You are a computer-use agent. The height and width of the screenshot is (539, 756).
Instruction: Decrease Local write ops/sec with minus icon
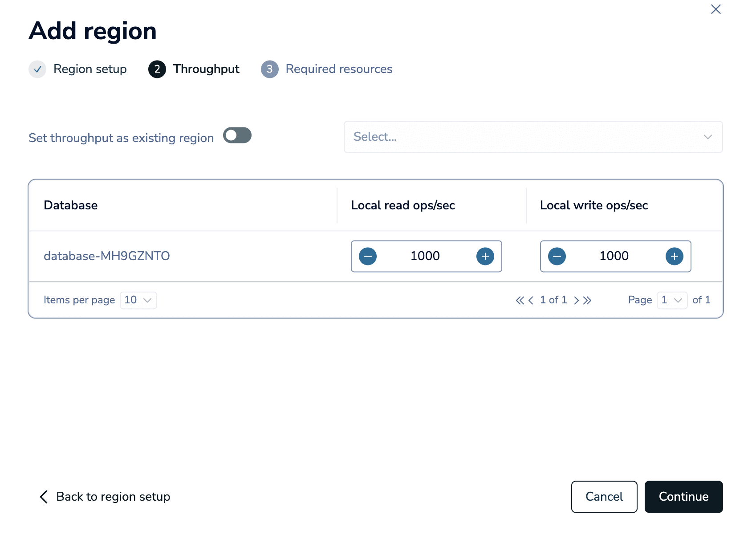(x=557, y=256)
